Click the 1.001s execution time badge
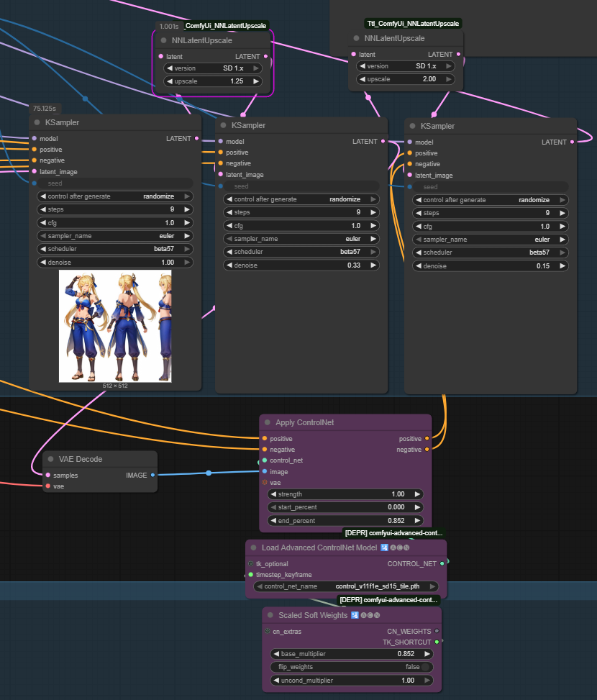Viewport: 597px width, 700px height. (169, 27)
